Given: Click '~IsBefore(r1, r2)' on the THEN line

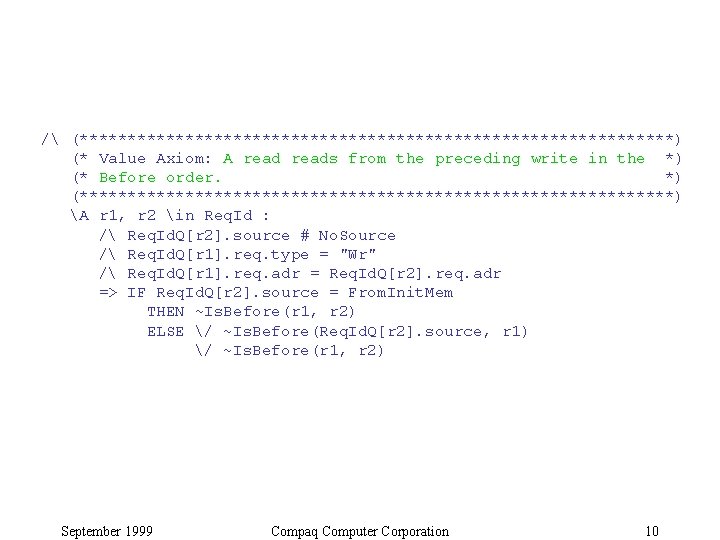Looking at the screenshot, I should tap(275, 312).
